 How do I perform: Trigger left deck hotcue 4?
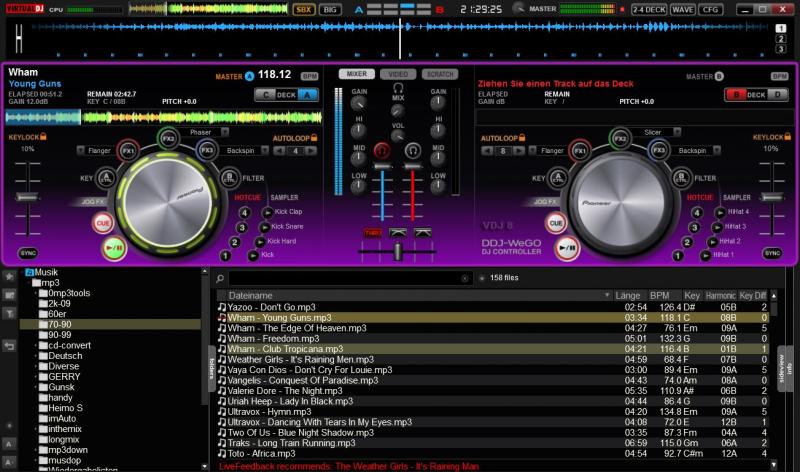tap(244, 213)
